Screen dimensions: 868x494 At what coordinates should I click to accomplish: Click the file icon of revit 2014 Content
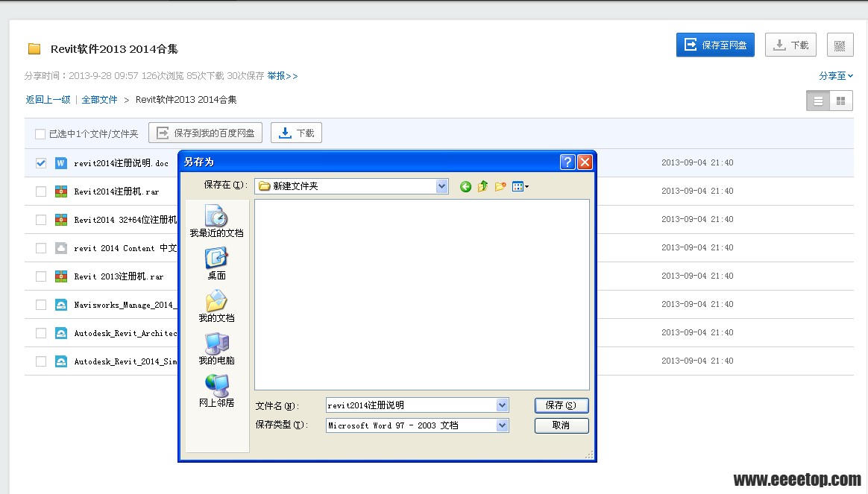tap(61, 248)
